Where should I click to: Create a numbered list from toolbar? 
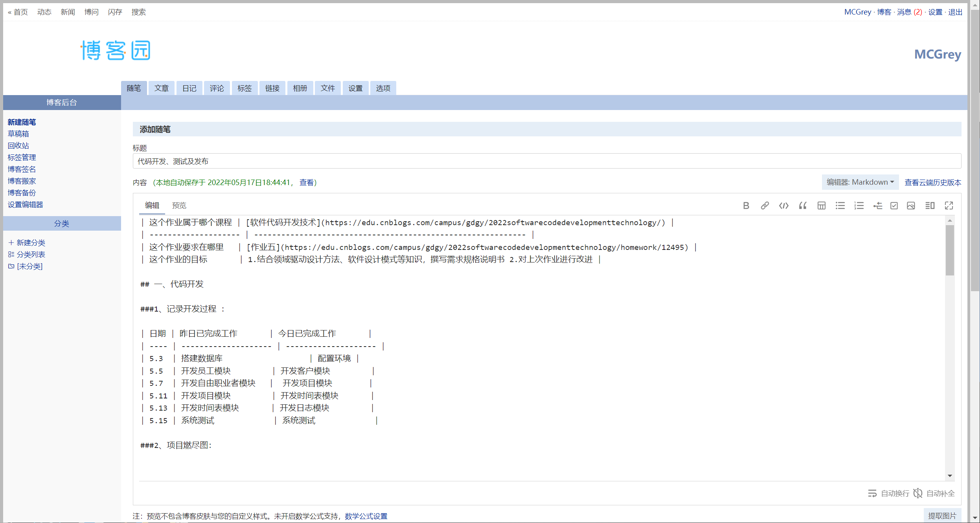click(x=859, y=206)
